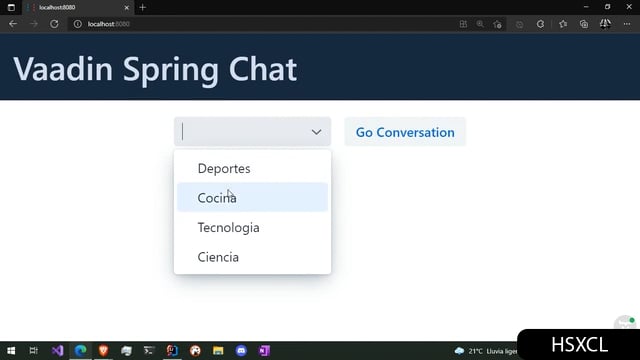640x360 pixels.
Task: Pick Tecnologia in the open list
Action: tap(252, 227)
